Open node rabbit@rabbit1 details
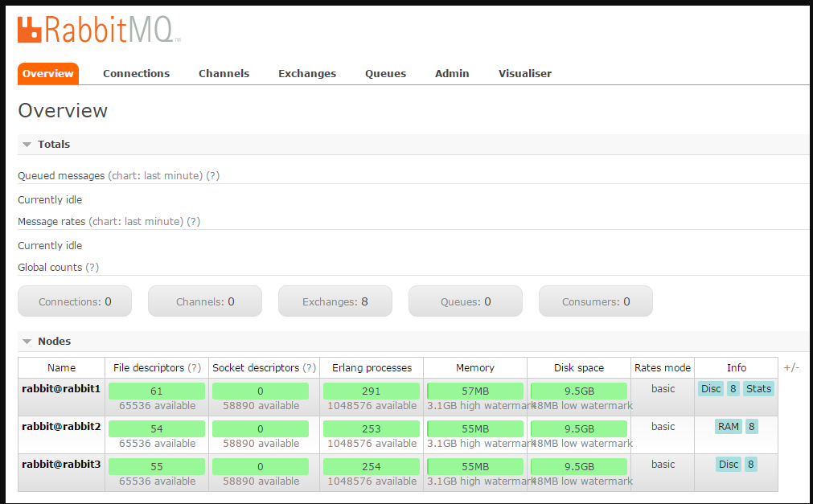 (x=61, y=389)
